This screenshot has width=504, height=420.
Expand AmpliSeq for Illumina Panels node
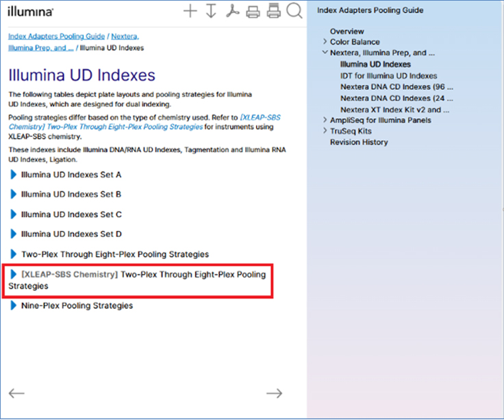click(325, 120)
